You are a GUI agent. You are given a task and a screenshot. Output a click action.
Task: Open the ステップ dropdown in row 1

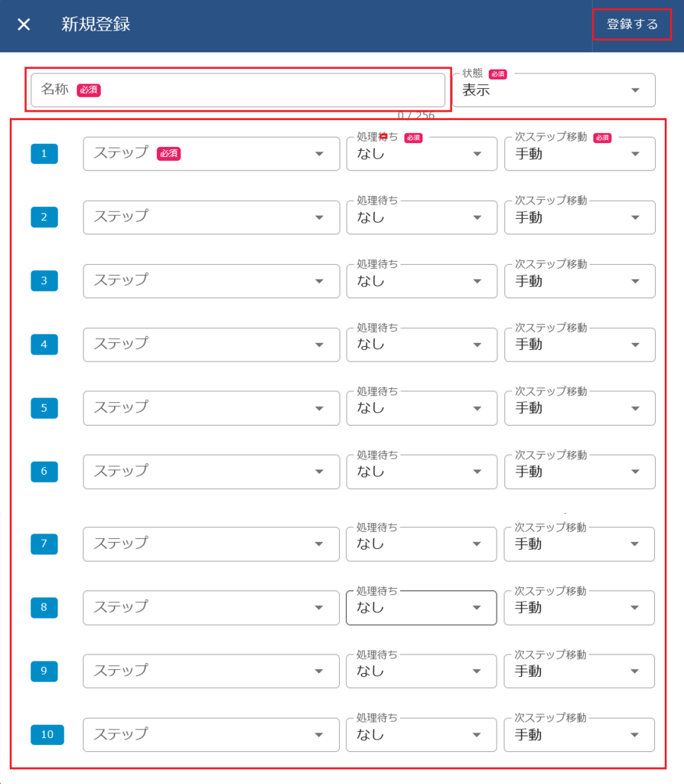[x=211, y=154]
